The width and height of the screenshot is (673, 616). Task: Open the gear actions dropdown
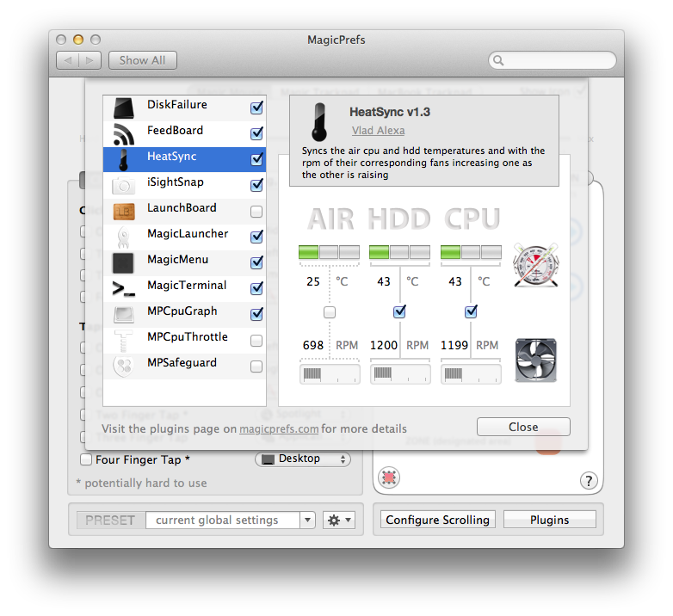[339, 520]
